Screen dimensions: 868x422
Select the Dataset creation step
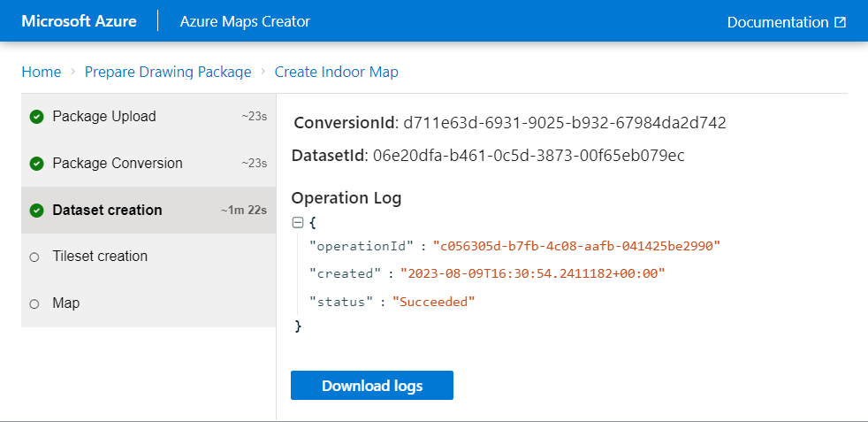click(x=148, y=210)
